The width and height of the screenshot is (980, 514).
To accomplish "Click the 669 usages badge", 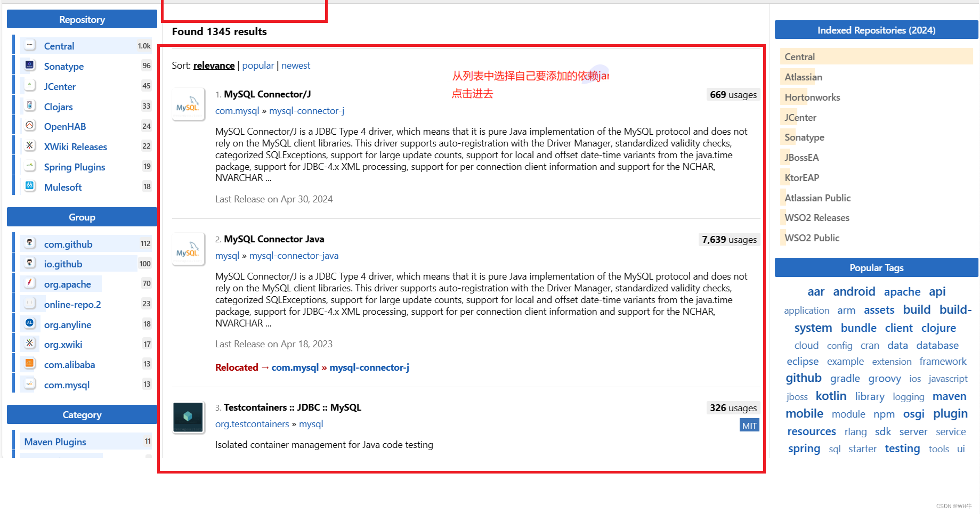I will 733,95.
